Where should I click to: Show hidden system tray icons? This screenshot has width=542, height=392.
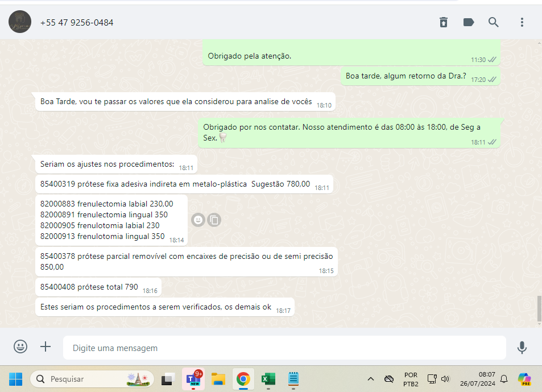pyautogui.click(x=371, y=379)
